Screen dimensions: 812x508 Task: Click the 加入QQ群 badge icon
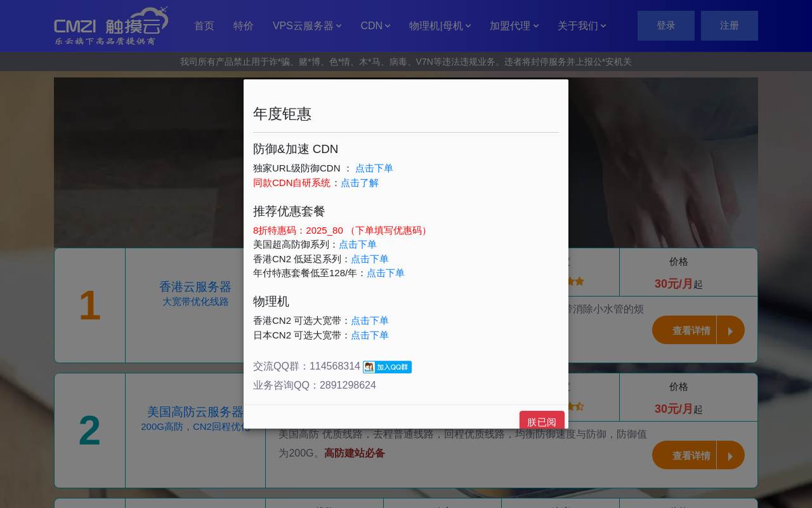[x=387, y=367]
